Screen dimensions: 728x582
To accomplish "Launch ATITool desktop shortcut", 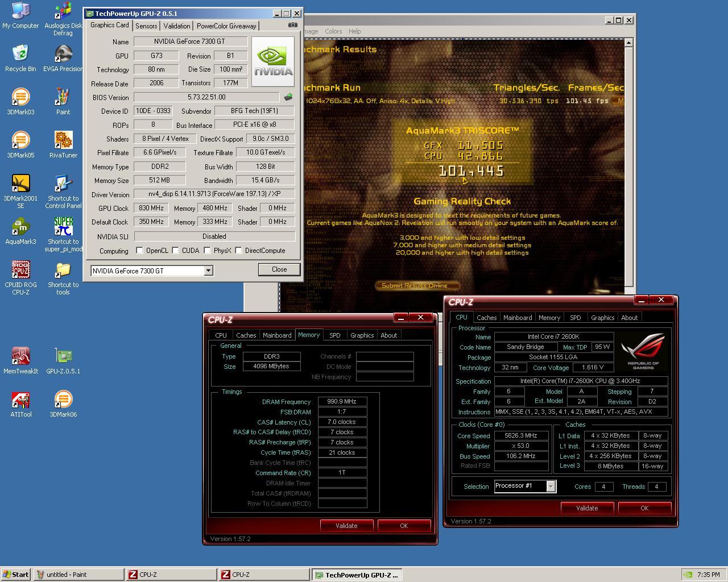I will (20, 404).
